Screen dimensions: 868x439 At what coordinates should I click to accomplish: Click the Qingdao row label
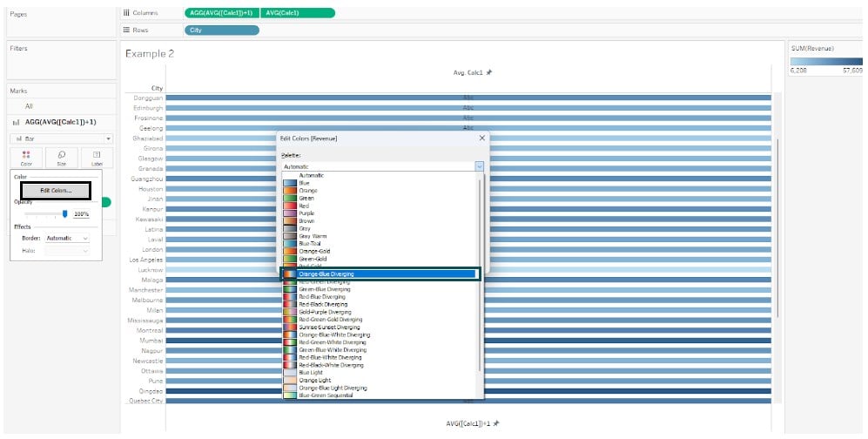(x=150, y=391)
